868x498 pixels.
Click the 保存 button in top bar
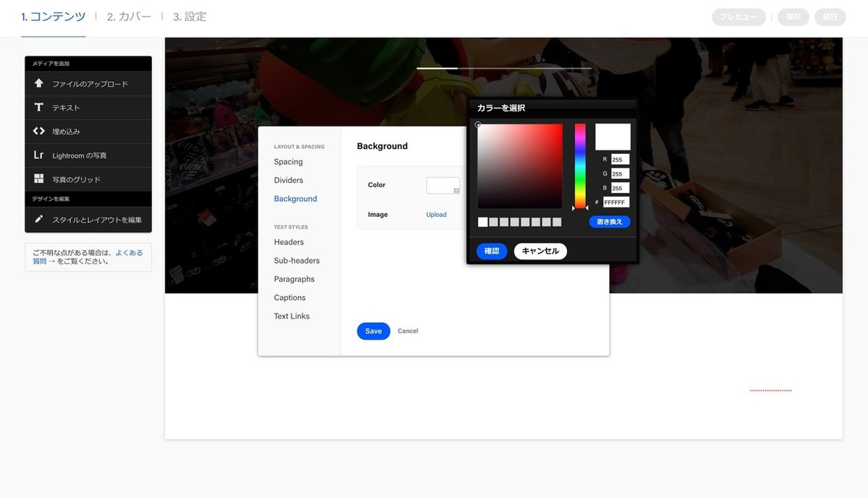[793, 17]
